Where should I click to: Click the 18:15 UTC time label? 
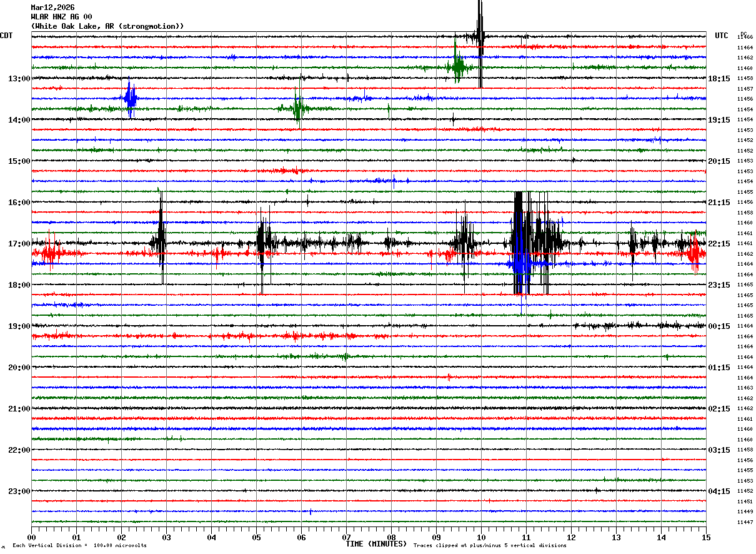tap(719, 79)
